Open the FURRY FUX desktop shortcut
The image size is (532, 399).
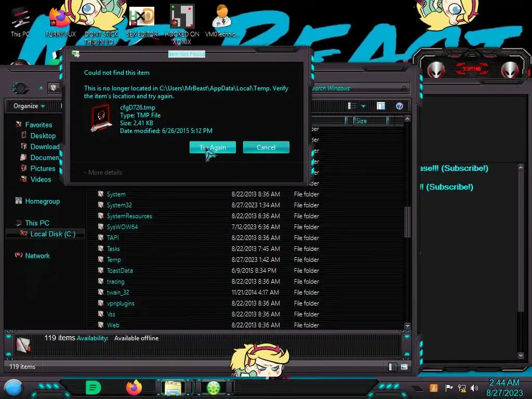[60, 22]
